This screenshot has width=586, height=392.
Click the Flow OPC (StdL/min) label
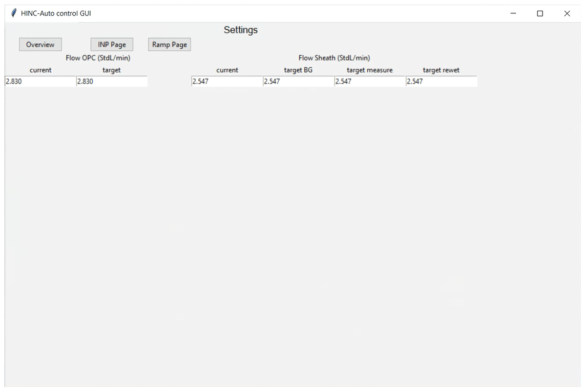click(x=98, y=58)
